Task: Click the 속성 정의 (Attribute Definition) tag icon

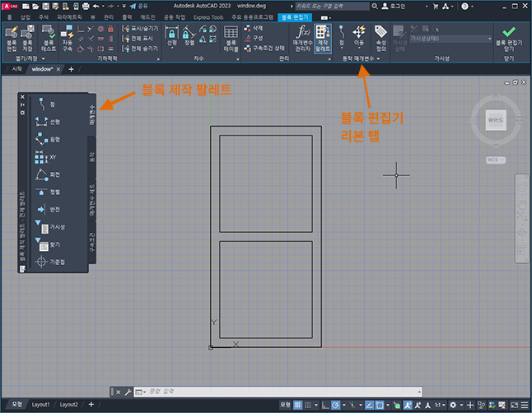Action: click(x=381, y=39)
